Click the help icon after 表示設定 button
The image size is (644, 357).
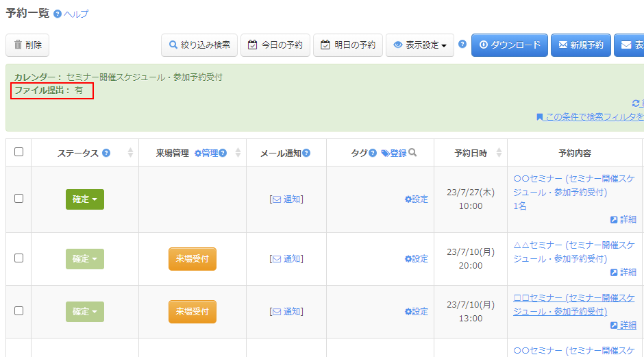click(x=462, y=45)
